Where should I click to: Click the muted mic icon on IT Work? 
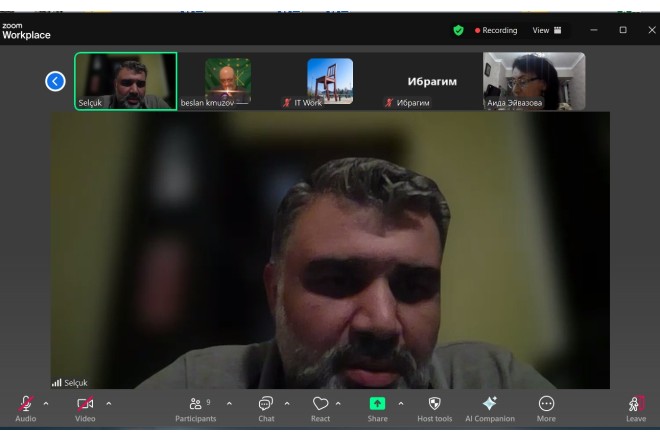coord(287,103)
